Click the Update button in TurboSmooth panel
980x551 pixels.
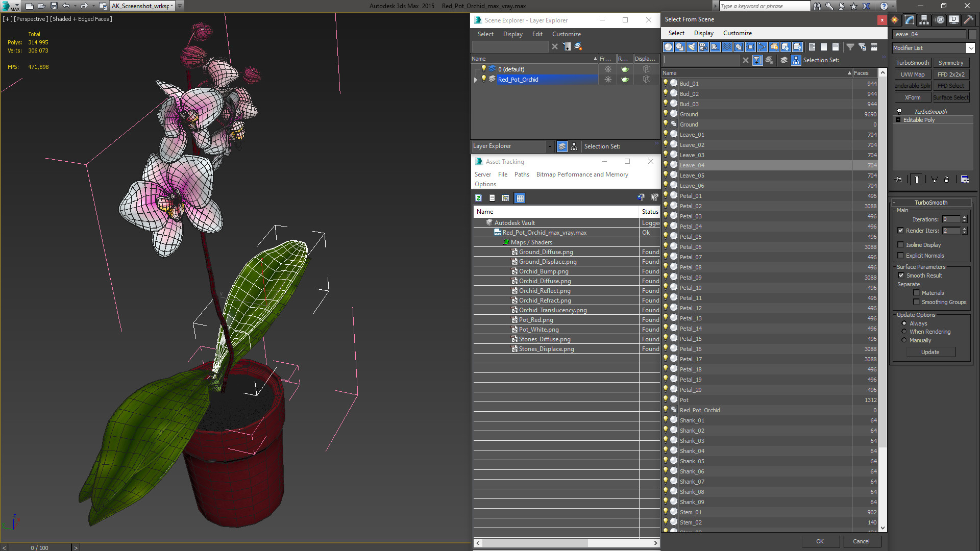click(x=932, y=352)
